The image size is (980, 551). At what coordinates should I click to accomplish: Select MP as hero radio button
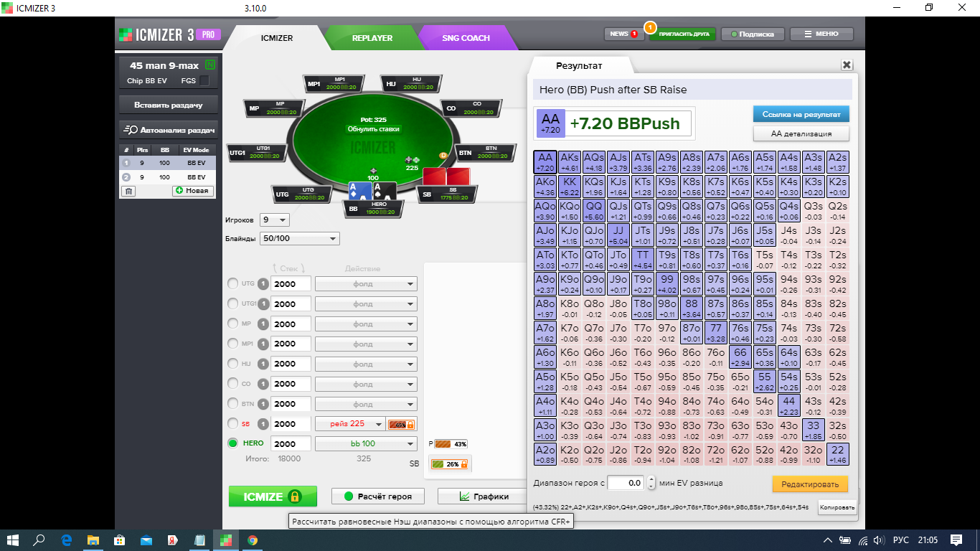point(232,324)
